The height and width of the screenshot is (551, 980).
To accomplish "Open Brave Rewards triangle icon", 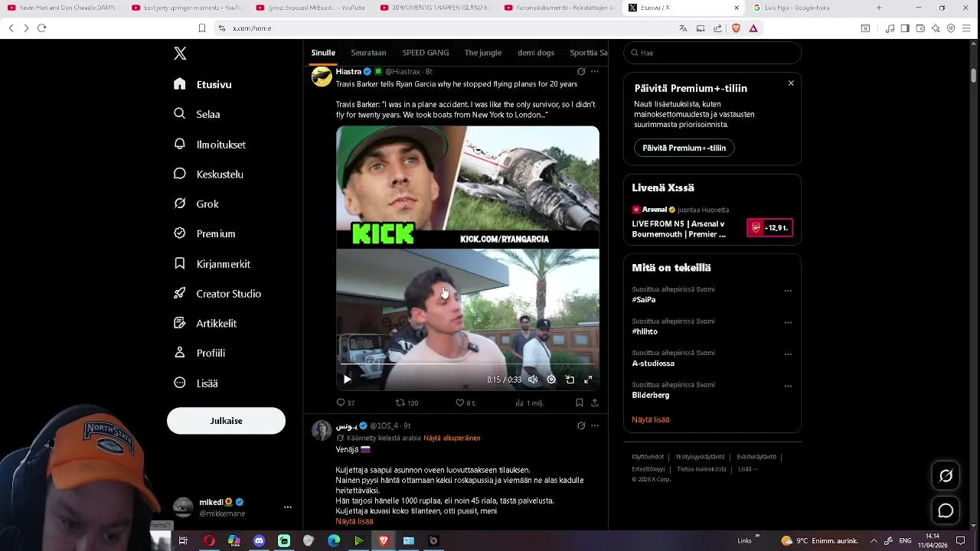I will point(753,28).
